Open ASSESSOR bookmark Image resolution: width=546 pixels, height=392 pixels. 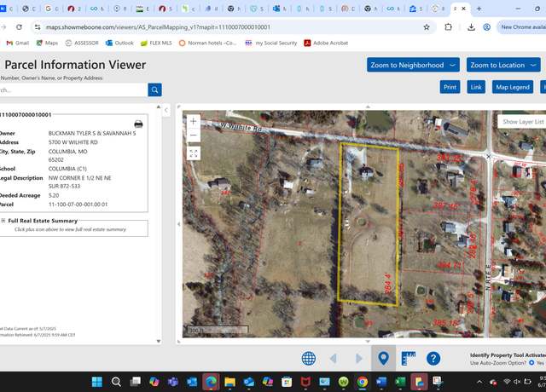pos(82,43)
